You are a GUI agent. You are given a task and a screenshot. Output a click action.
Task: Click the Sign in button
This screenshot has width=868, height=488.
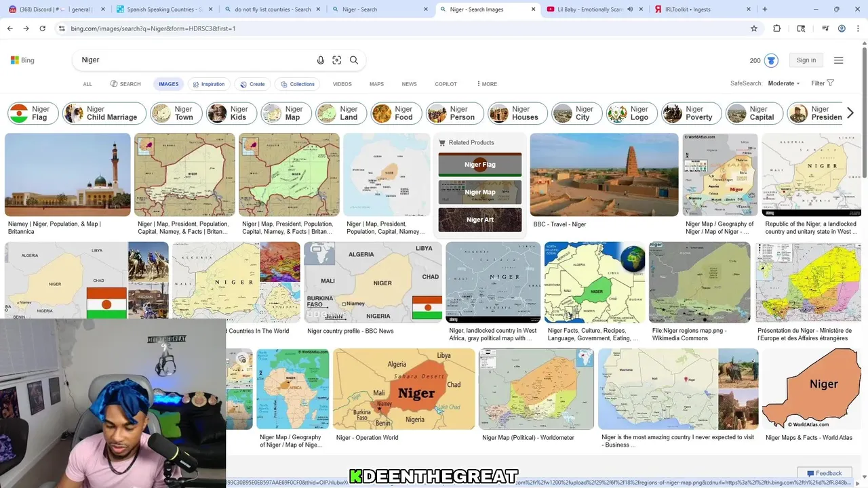[x=806, y=60]
